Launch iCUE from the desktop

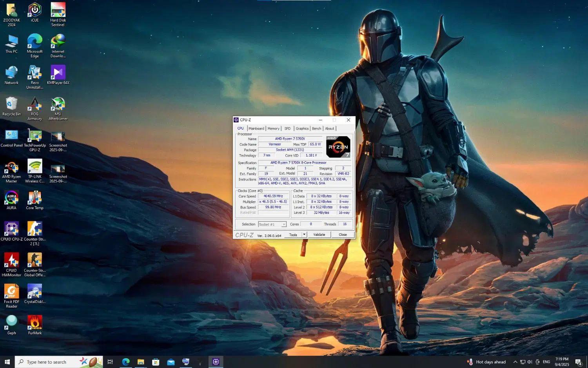pyautogui.click(x=34, y=13)
